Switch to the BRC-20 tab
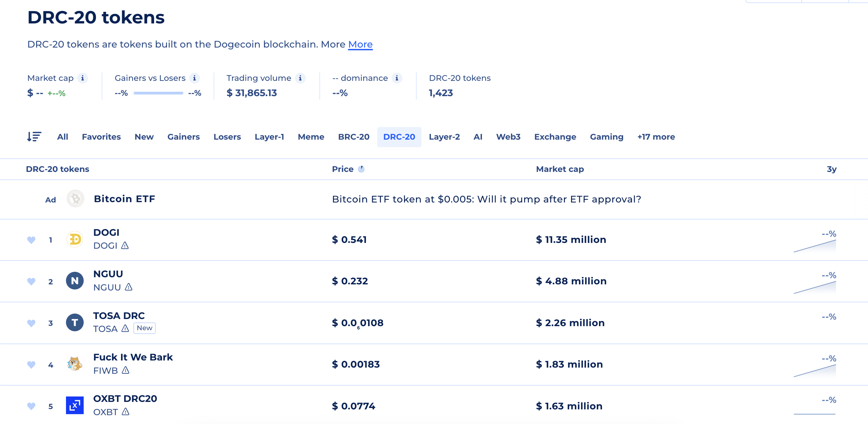Viewport: 868px width, 424px height. tap(354, 137)
